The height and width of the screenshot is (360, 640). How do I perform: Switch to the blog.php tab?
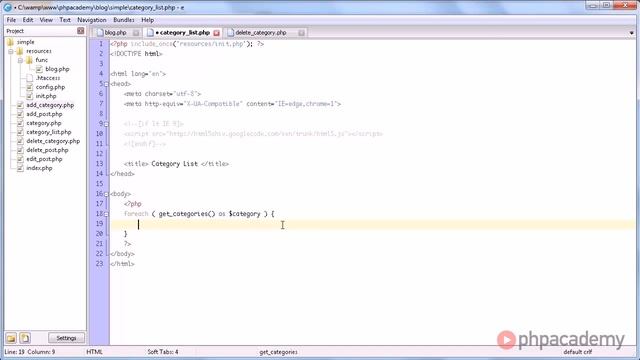[x=116, y=33]
